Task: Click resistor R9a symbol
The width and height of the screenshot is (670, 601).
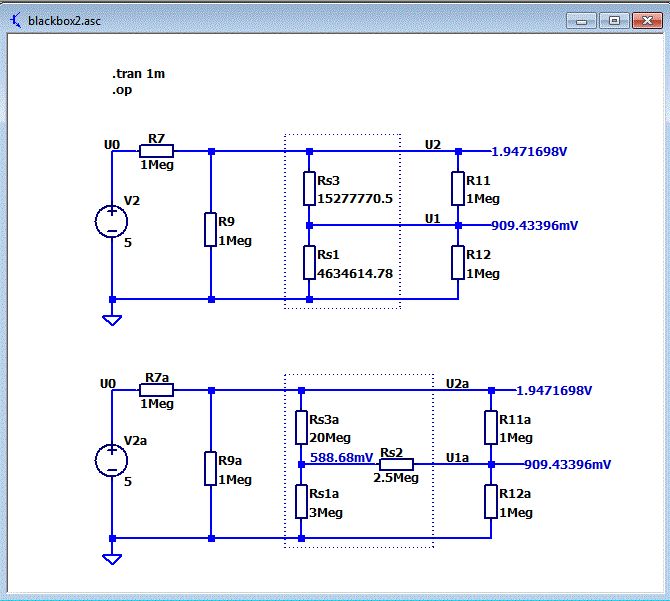Action: point(210,468)
